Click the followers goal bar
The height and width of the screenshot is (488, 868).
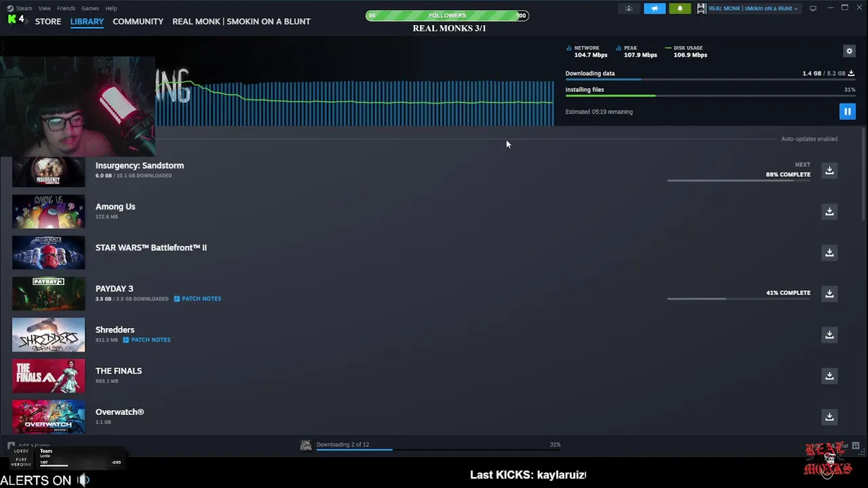click(448, 16)
